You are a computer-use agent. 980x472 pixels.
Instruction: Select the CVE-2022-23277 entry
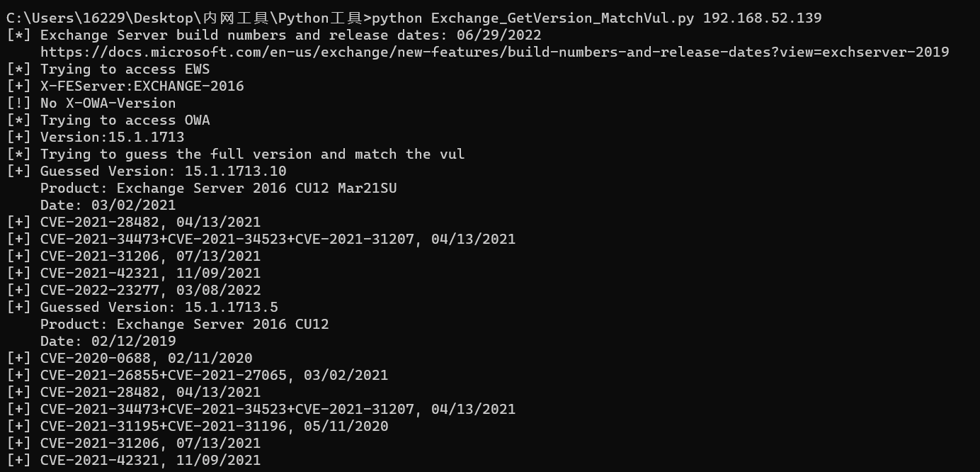point(150,290)
